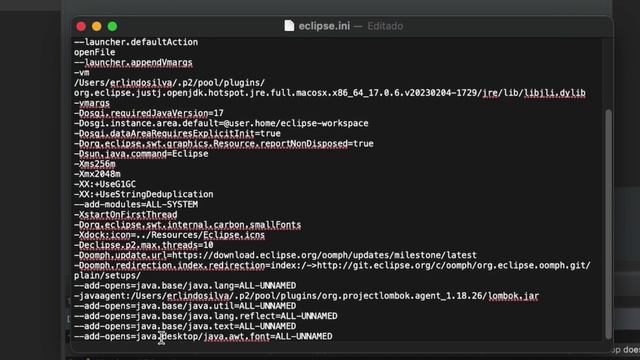640x360 pixels.
Task: Click the 'java.lang.reflect=ALL-UNNAMED' line
Action: [206, 316]
